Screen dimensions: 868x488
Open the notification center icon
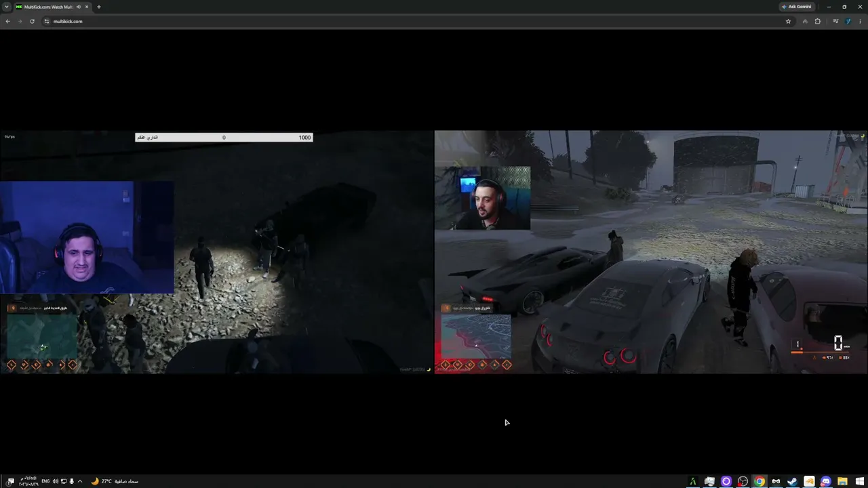10,481
